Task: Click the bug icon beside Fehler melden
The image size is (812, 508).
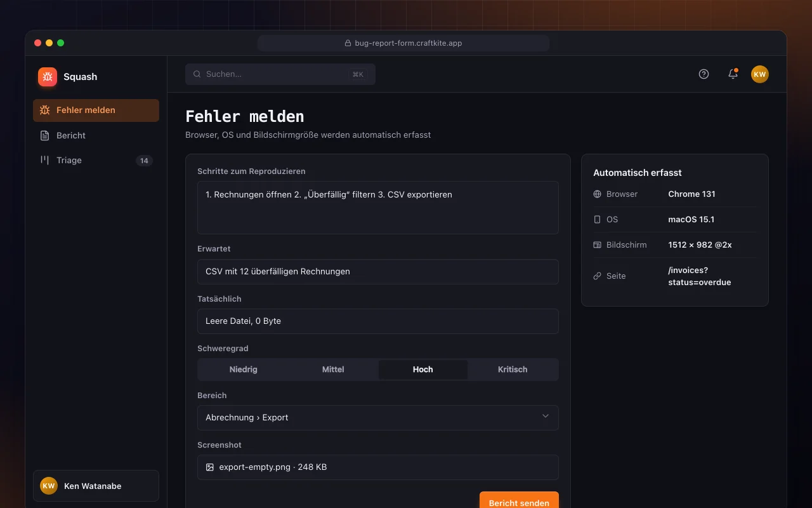Action: click(x=44, y=110)
